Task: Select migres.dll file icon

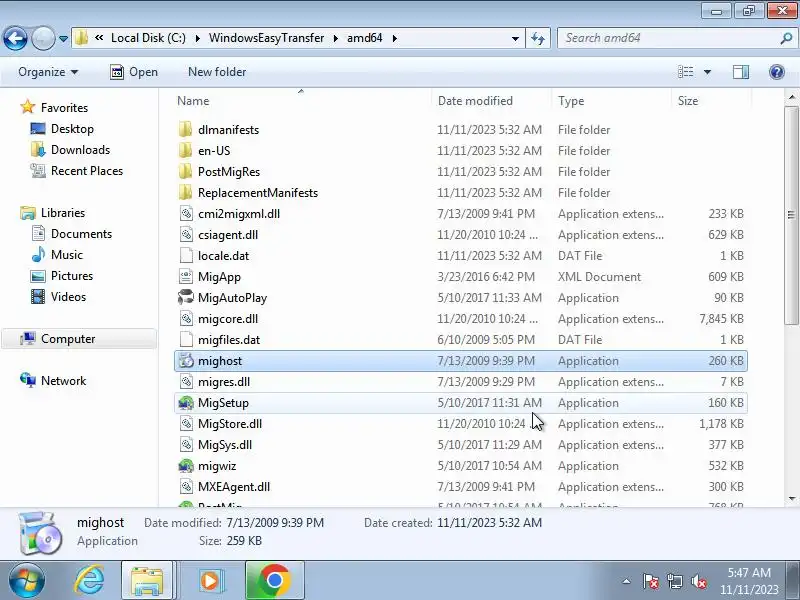Action: 186,382
